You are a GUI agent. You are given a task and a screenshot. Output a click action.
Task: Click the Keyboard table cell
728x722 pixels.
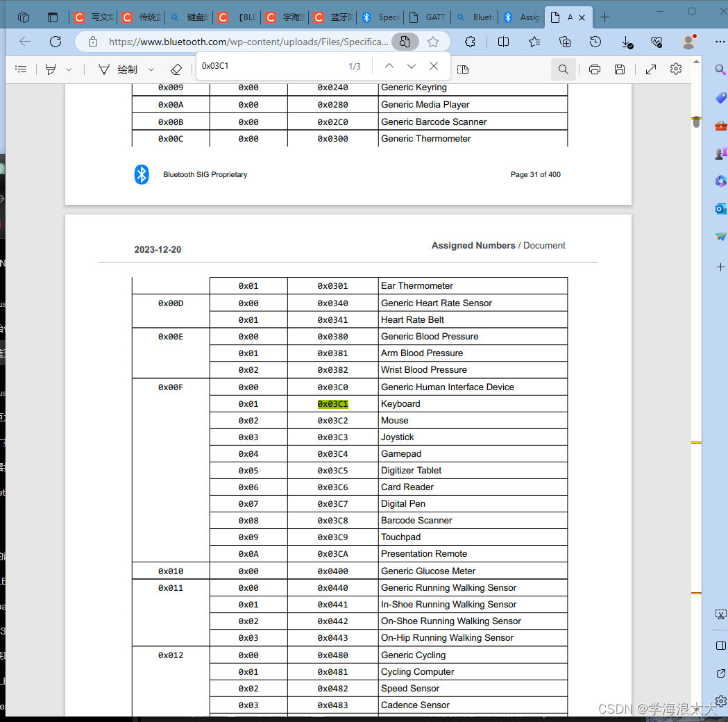click(x=473, y=404)
